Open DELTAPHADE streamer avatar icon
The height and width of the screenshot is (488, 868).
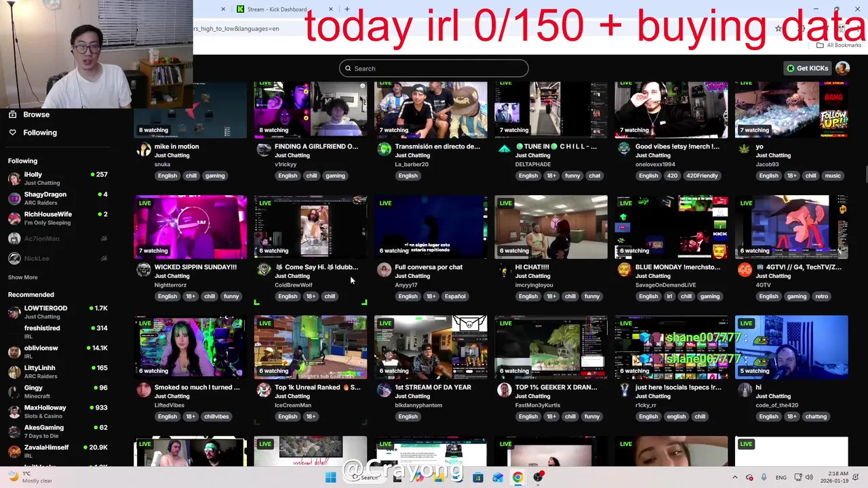pyautogui.click(x=504, y=150)
